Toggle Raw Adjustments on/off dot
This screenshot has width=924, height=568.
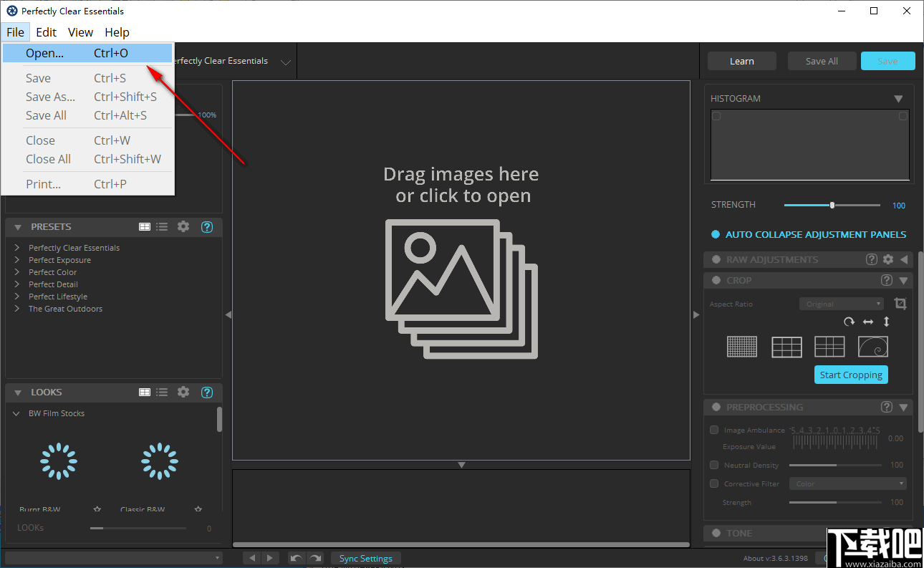(x=716, y=259)
